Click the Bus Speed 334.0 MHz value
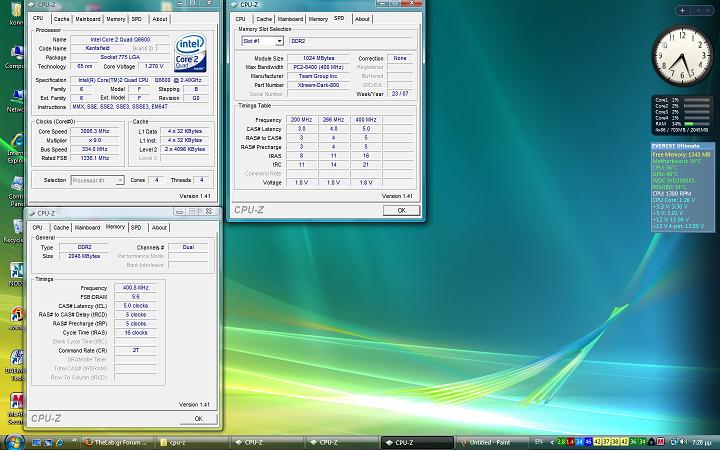This screenshot has width=720, height=450. tap(95, 149)
